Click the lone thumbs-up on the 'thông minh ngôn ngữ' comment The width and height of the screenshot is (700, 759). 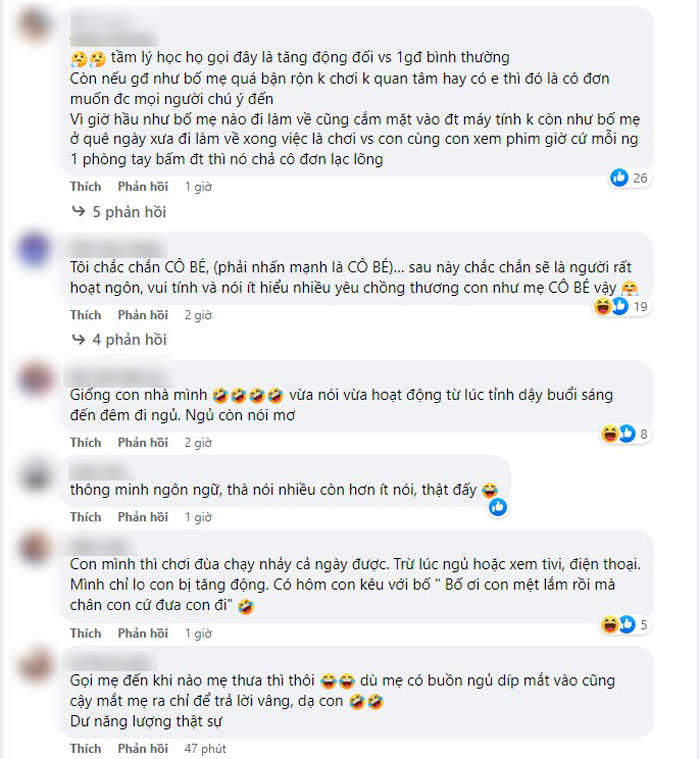(498, 507)
